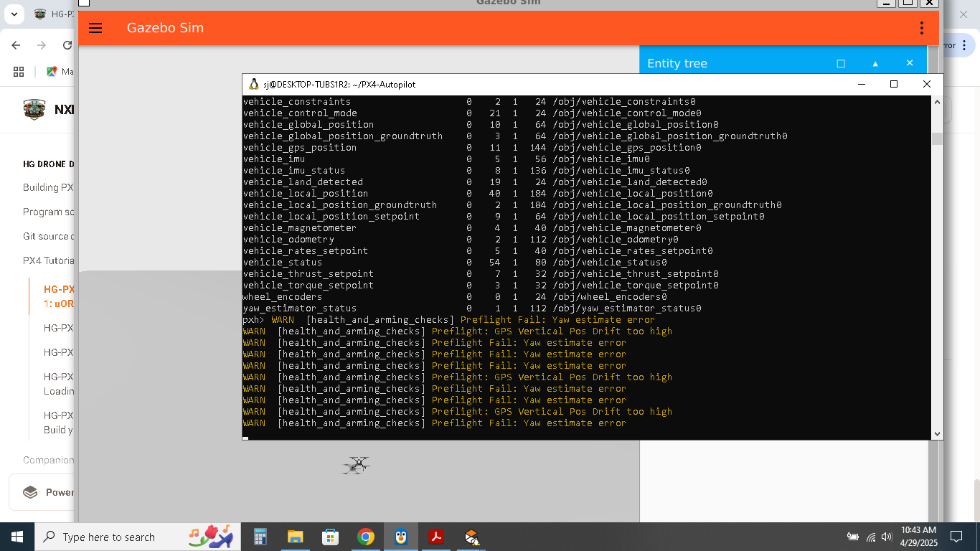This screenshot has width=980, height=551.
Task: Switch to Gazebo Sim taskbar icon
Action: (x=471, y=537)
